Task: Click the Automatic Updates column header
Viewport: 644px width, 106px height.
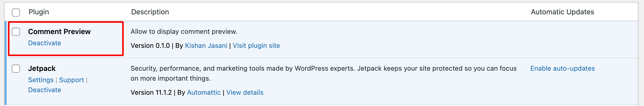Action: (562, 12)
